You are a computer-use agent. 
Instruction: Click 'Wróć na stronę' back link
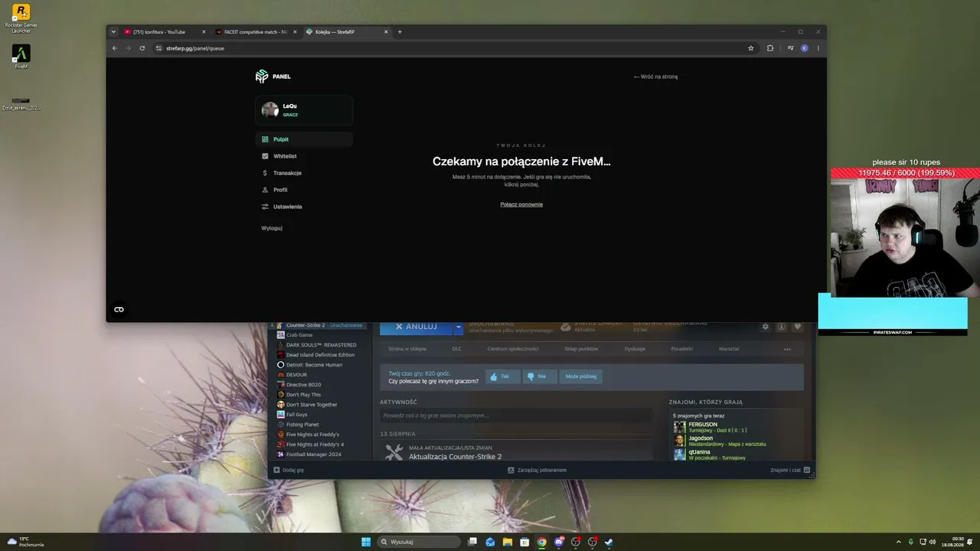coord(655,77)
